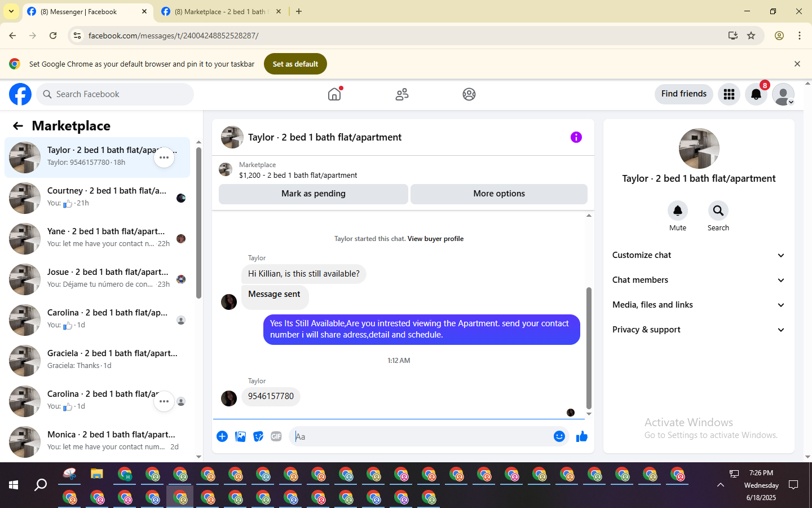Send a thumbs-up like
Screen dimensions: 812x508
tap(582, 436)
